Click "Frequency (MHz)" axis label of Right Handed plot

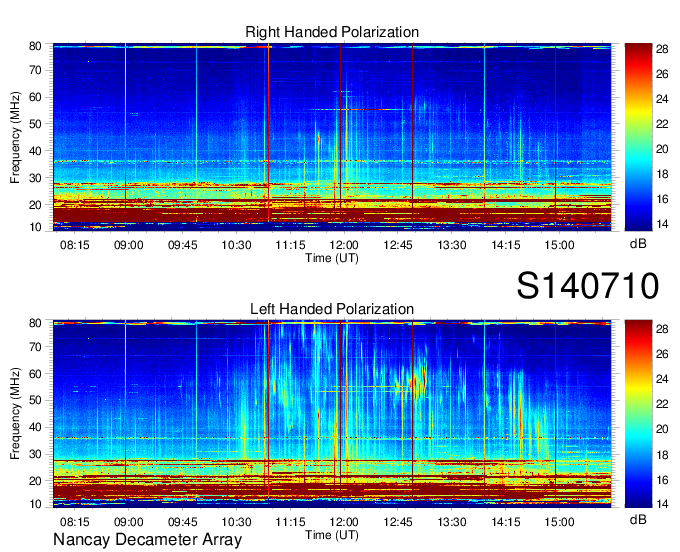(x=15, y=137)
